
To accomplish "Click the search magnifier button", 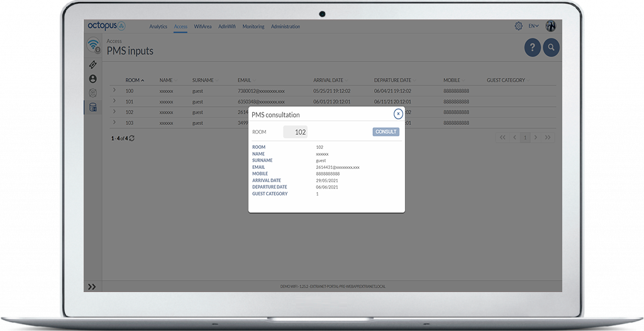I will coord(551,48).
